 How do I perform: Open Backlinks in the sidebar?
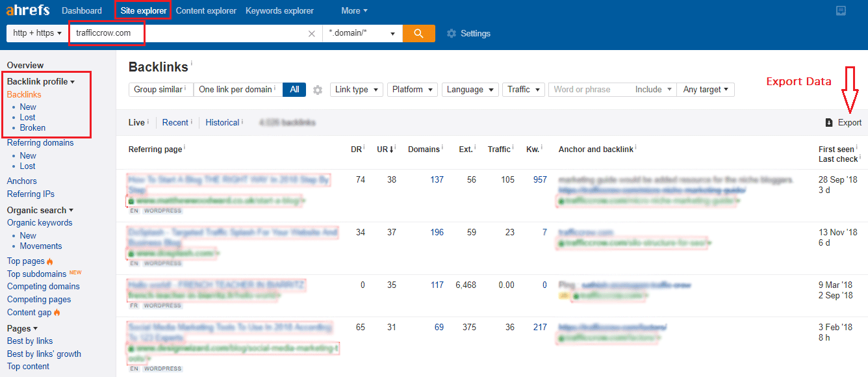pyautogui.click(x=24, y=95)
